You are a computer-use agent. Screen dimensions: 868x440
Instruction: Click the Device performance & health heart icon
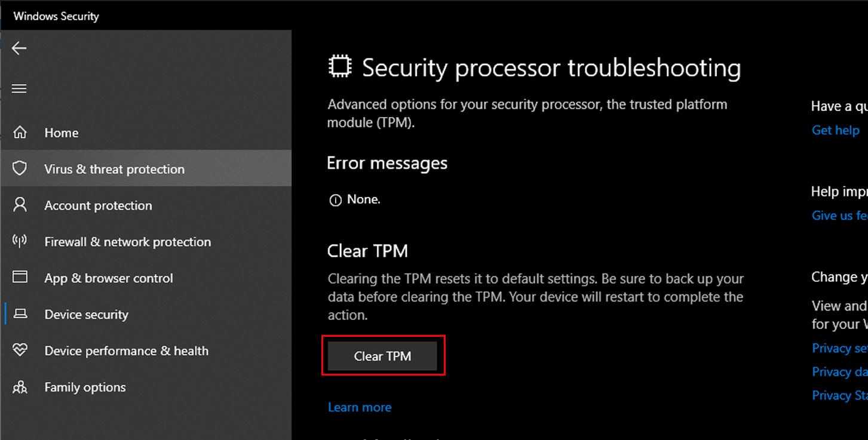(x=20, y=350)
